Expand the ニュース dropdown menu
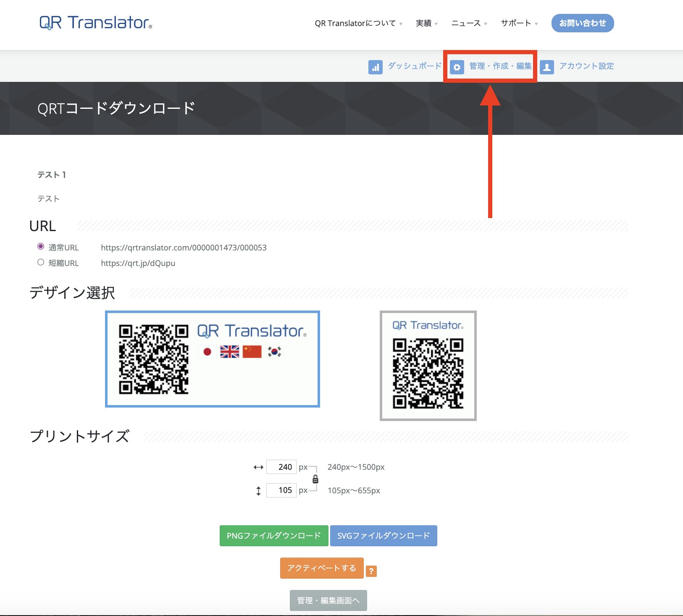This screenshot has width=683, height=616. [469, 23]
